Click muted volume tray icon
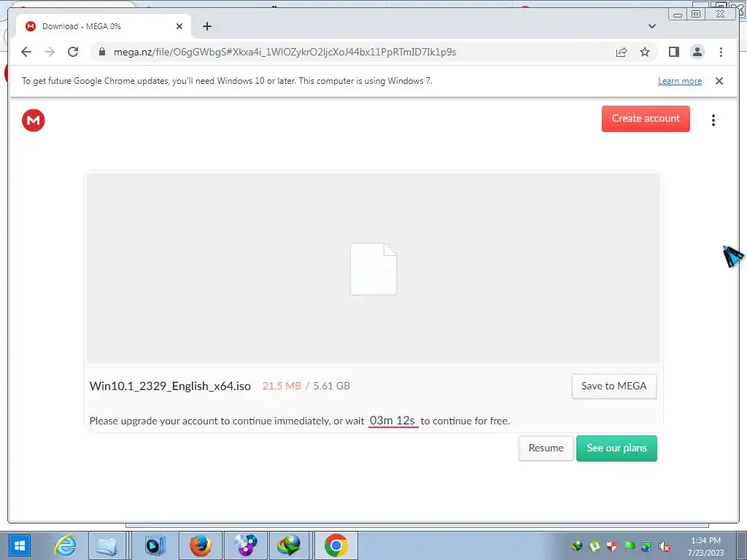This screenshot has height=560, width=747. click(665, 546)
